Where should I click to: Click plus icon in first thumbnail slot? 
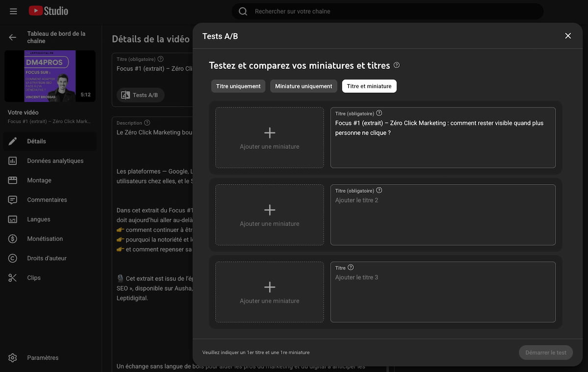[269, 133]
